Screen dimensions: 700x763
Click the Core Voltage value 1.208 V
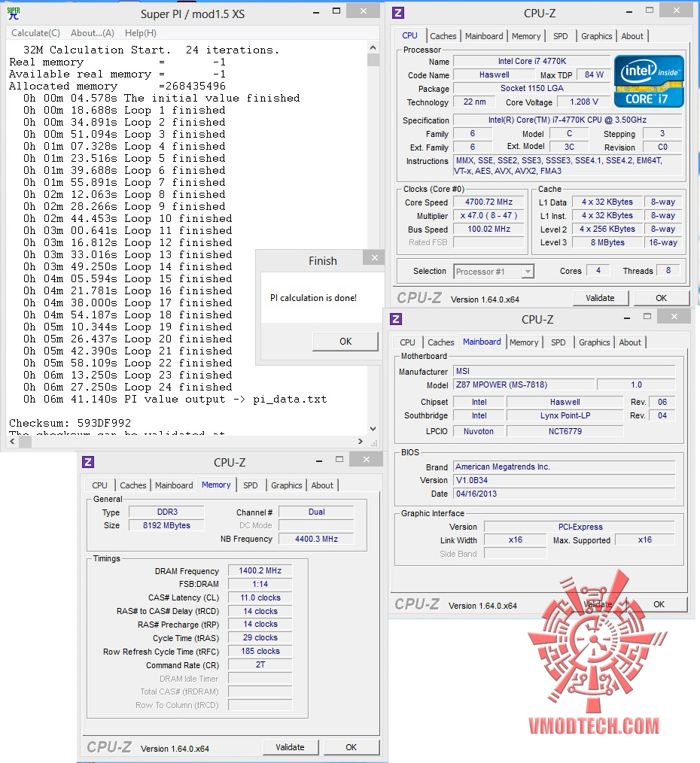583,102
